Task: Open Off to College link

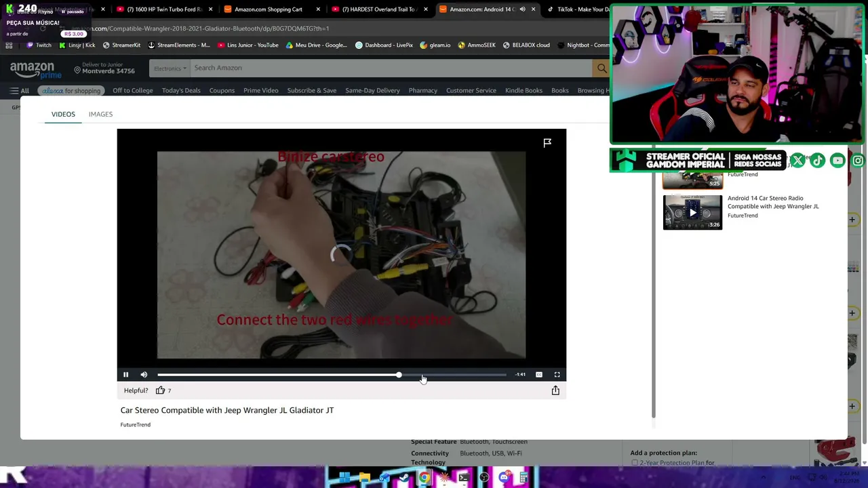Action: coord(133,91)
